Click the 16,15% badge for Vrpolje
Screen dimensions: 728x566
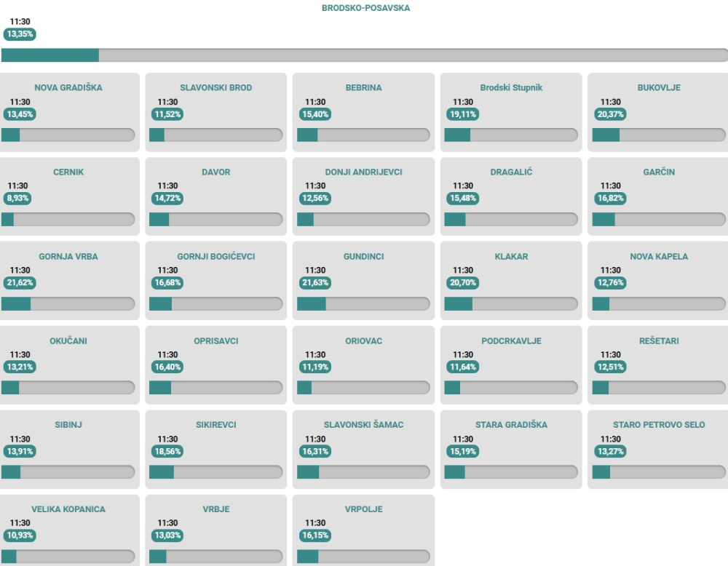click(315, 535)
